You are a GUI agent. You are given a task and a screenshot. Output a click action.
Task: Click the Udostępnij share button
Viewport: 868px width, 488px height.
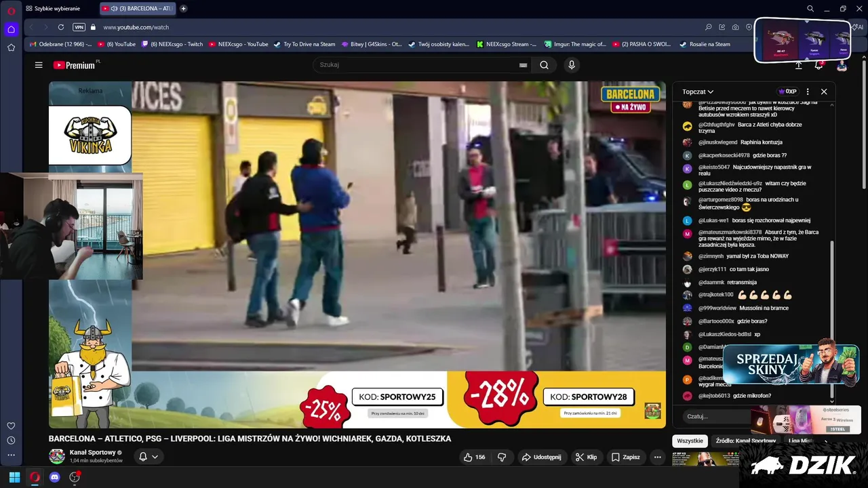pos(540,457)
